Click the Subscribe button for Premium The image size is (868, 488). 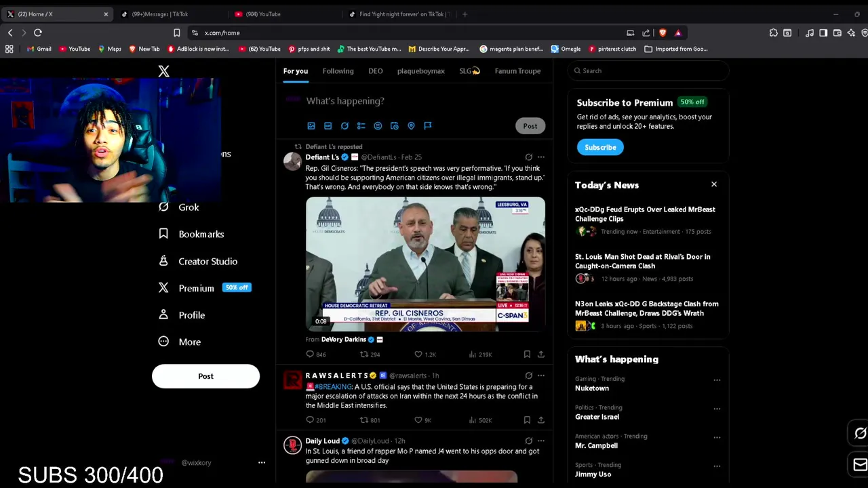(600, 147)
